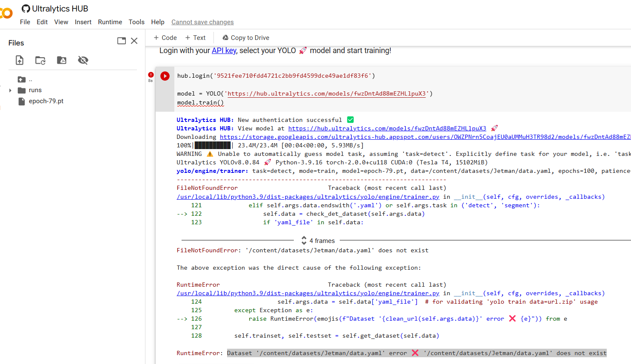Upload a file to session storage

[19, 60]
